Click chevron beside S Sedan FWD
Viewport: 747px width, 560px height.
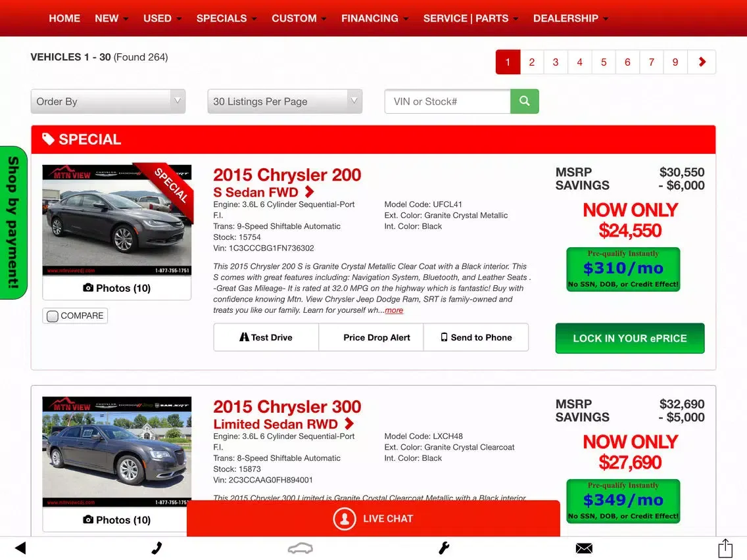310,192
